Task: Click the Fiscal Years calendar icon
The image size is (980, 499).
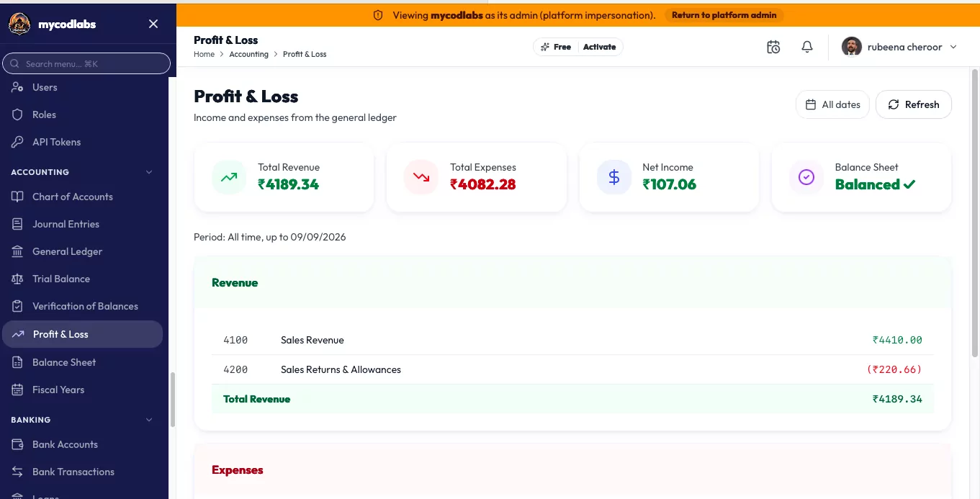Action: [18, 390]
